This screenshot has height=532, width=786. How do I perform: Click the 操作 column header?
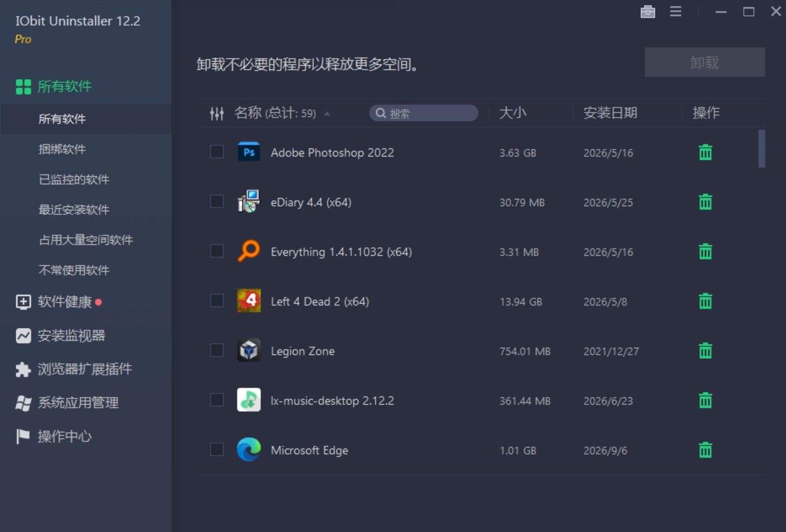[x=706, y=113]
